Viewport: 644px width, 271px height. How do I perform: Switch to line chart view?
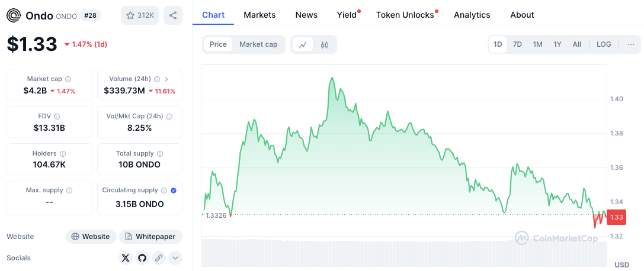303,45
